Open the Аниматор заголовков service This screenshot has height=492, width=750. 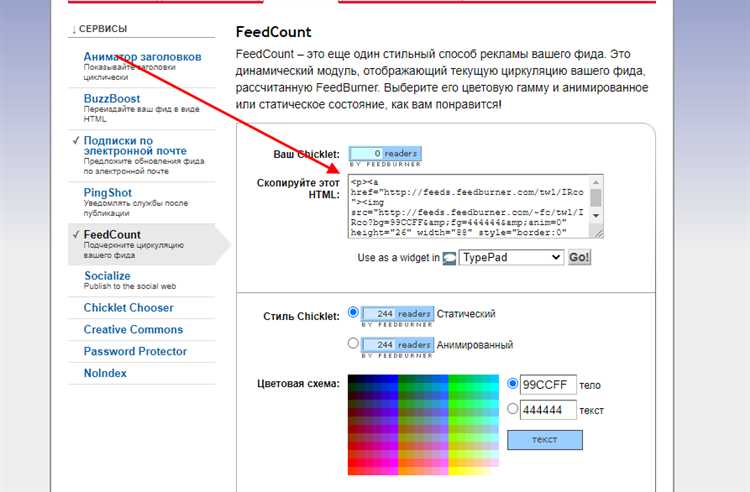pos(142,56)
